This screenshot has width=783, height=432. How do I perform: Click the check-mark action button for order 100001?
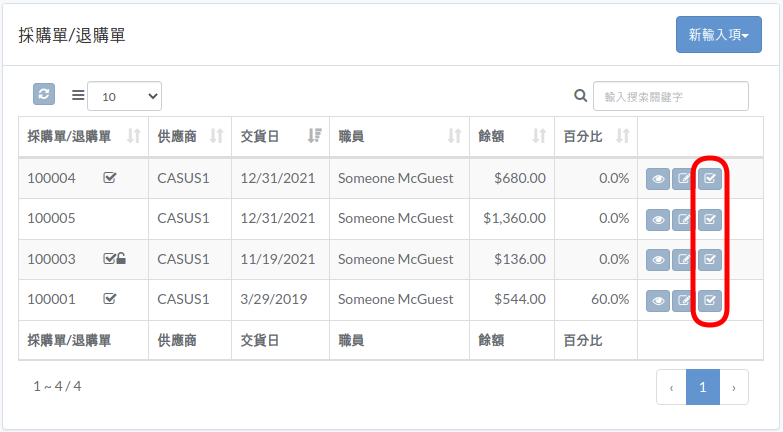[710, 301]
